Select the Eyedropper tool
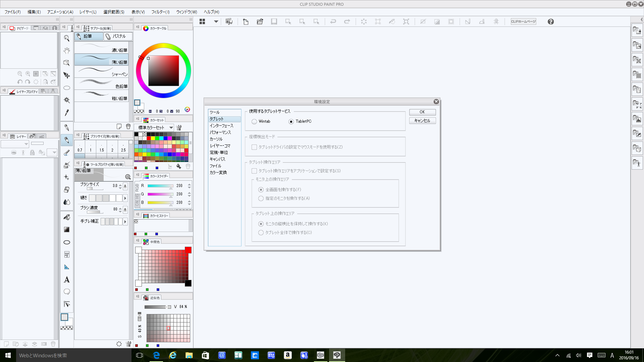Image resolution: width=644 pixels, height=362 pixels. click(67, 113)
